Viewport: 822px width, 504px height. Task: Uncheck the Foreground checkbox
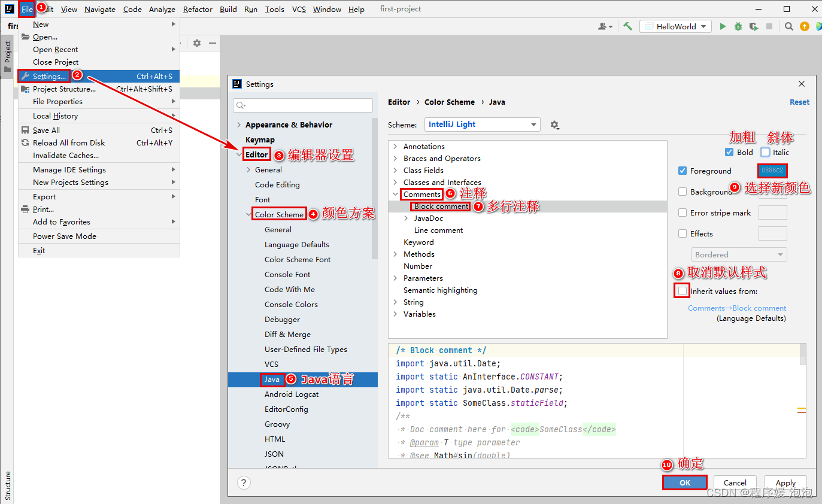(x=683, y=171)
